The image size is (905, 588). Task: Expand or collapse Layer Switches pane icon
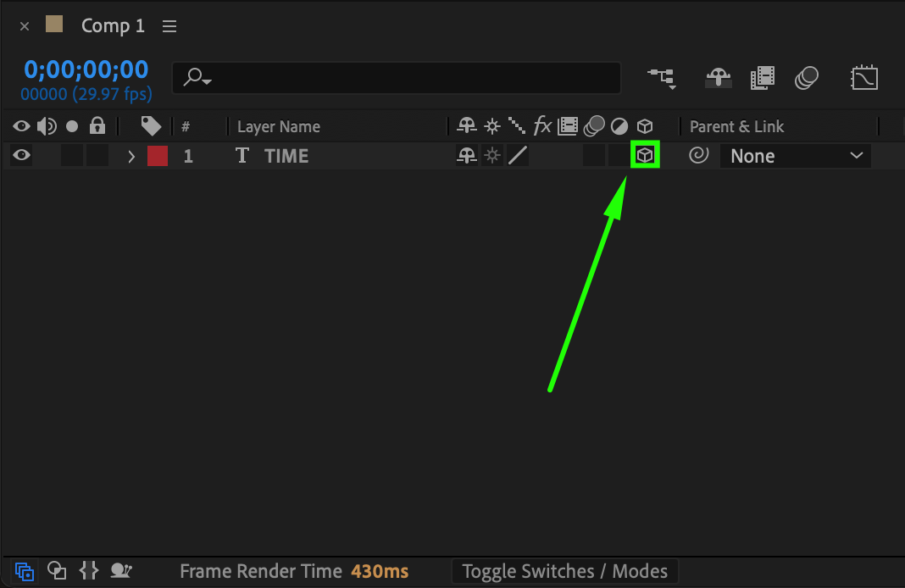[x=25, y=571]
